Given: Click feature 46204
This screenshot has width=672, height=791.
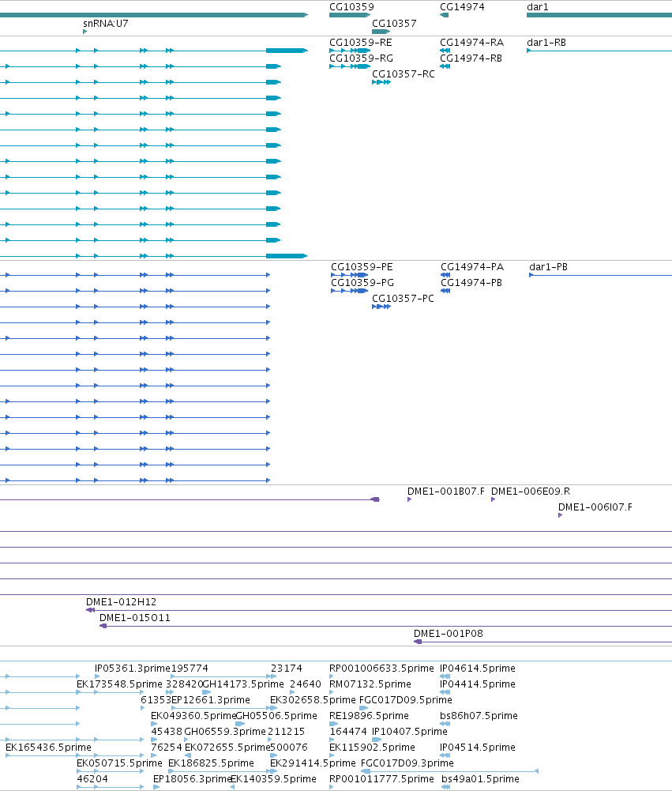Looking at the screenshot, I should click(92, 779).
